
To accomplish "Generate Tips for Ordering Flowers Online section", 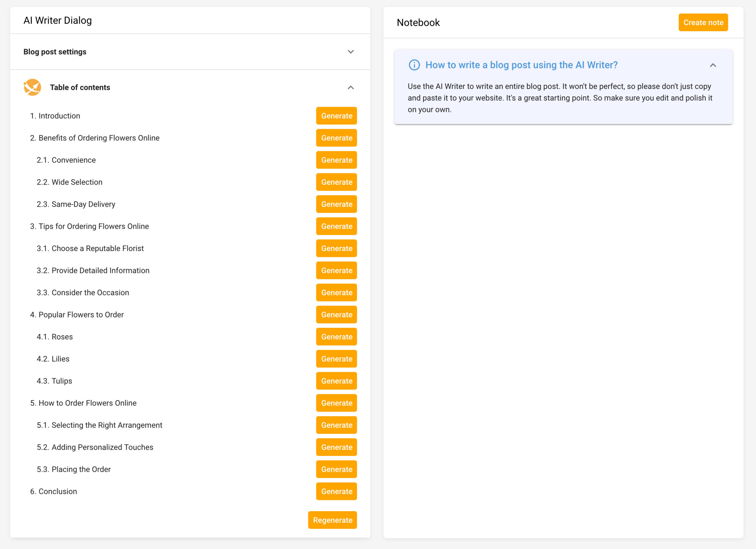I will (x=336, y=226).
